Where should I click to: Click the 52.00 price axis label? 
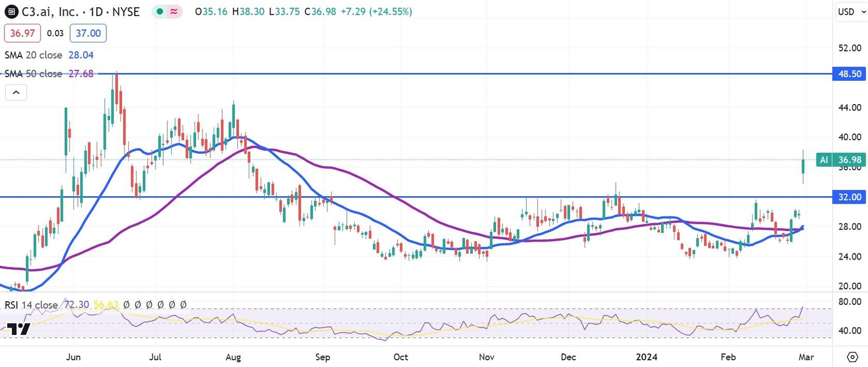[850, 48]
